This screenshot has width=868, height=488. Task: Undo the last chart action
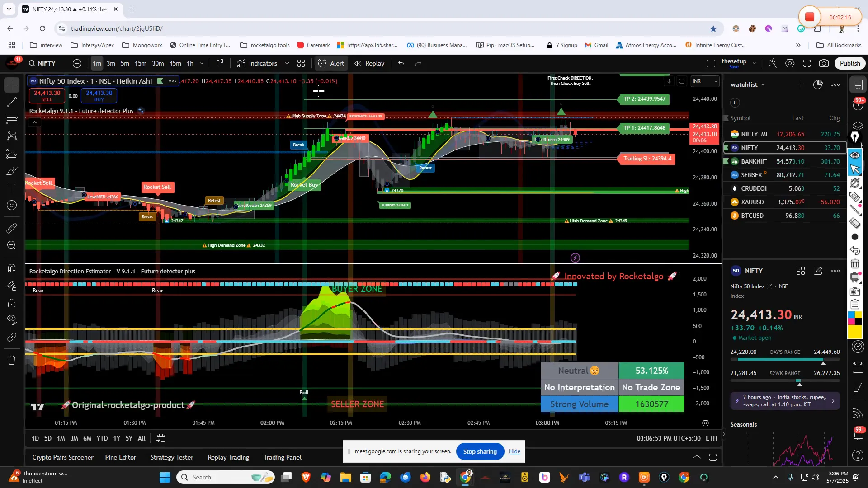[401, 63]
